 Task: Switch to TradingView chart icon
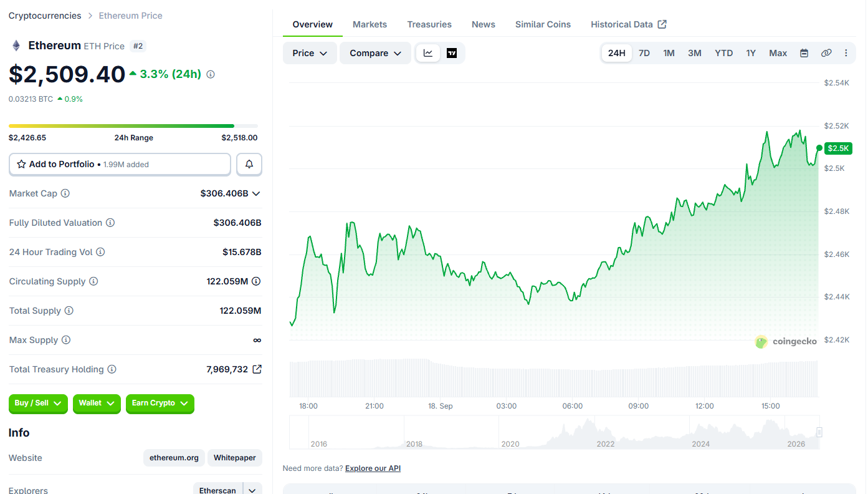(452, 53)
